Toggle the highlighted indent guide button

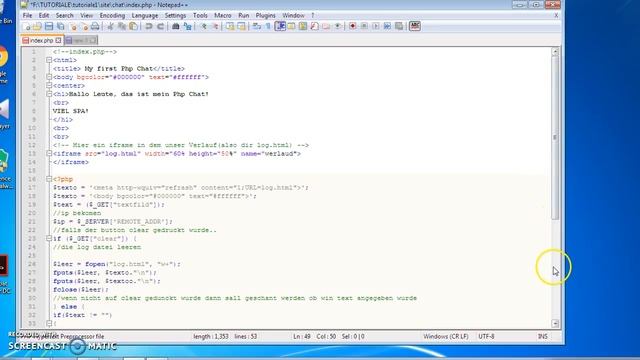[x=280, y=27]
